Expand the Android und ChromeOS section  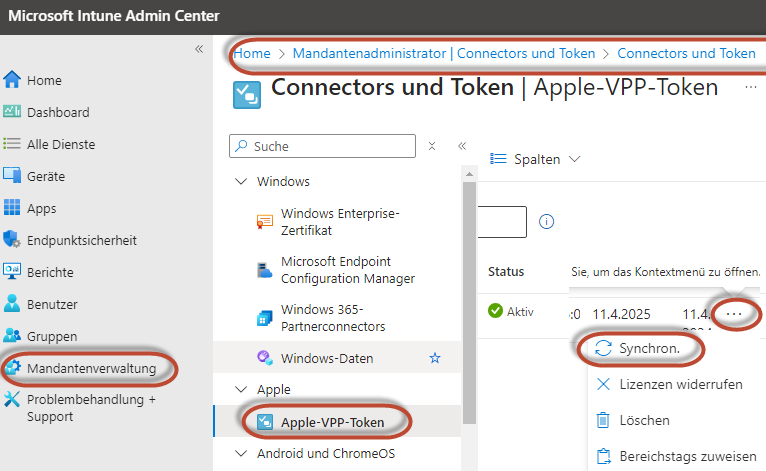click(x=240, y=453)
